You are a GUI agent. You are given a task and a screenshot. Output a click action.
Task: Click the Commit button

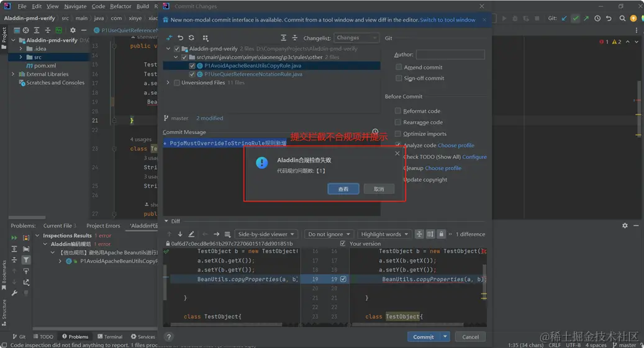click(423, 336)
